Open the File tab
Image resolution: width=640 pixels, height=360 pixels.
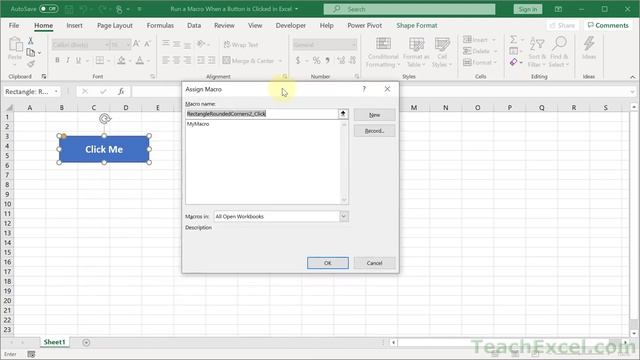pos(14,25)
